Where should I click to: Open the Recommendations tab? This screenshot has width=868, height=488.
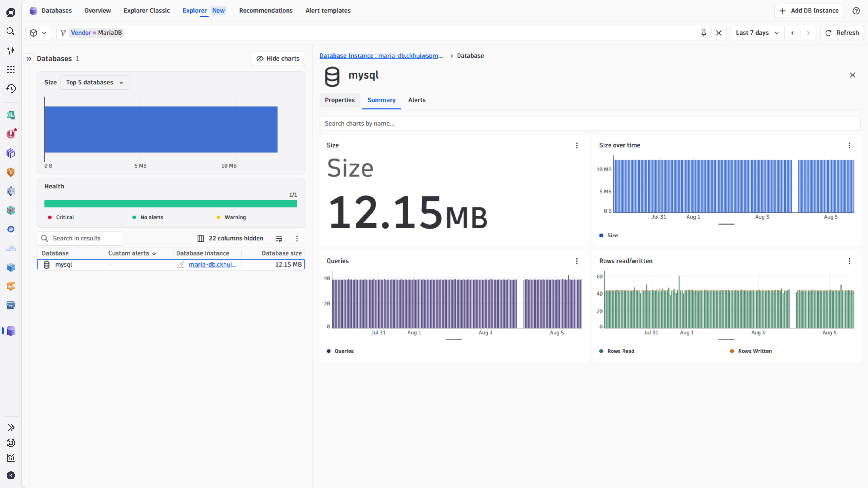(266, 10)
